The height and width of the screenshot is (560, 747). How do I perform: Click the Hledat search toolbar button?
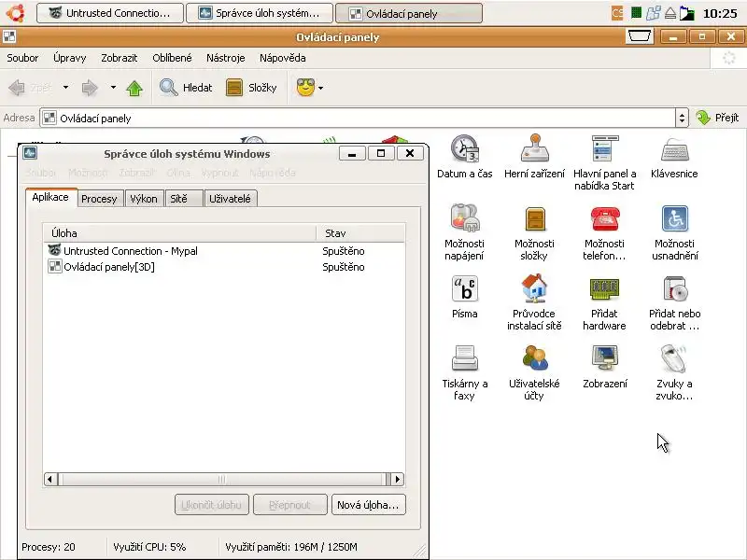[186, 88]
